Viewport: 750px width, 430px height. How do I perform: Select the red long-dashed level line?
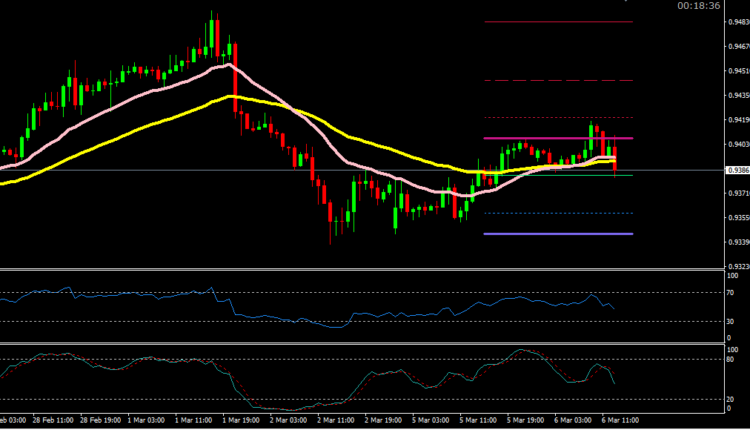tap(540, 80)
